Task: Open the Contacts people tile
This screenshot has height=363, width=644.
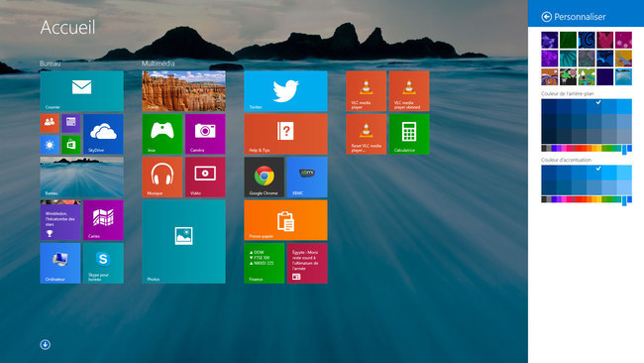Action: pos(50,123)
